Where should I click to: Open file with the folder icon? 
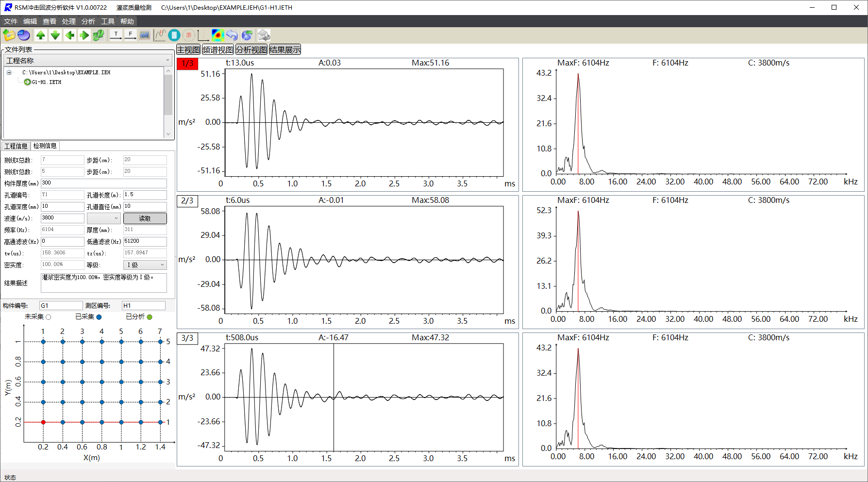[9, 35]
